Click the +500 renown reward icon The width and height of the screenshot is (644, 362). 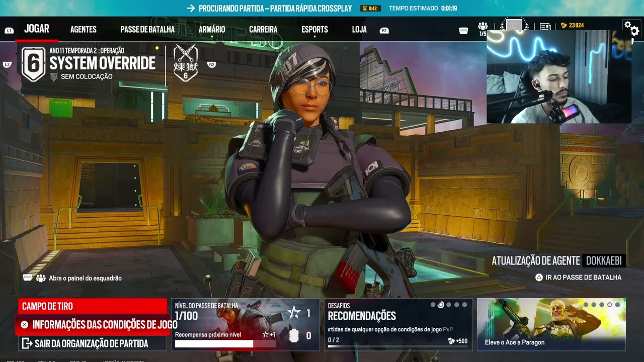tap(451, 341)
